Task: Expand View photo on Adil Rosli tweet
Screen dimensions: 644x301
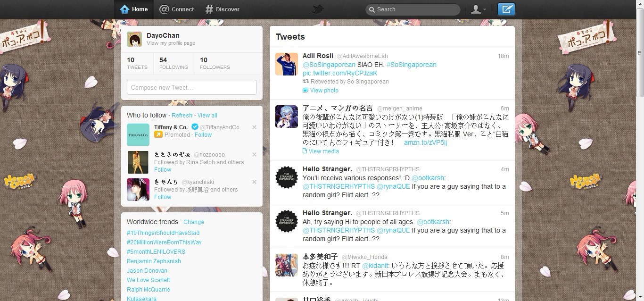Action: tap(324, 90)
